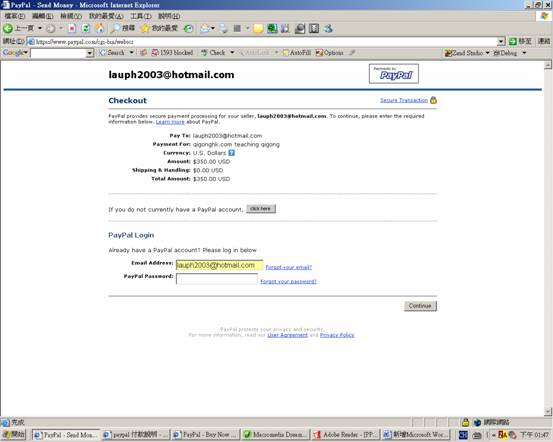Open the Windows Start (開始) button

14,434
